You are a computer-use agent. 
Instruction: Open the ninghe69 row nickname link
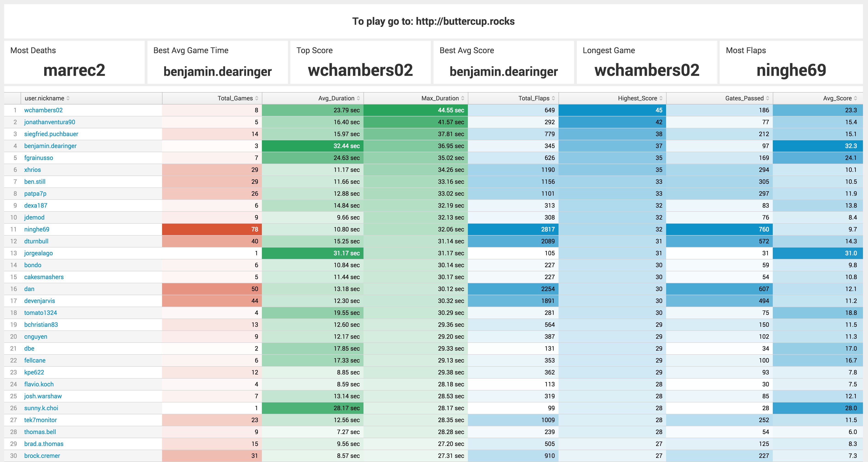[x=37, y=229]
